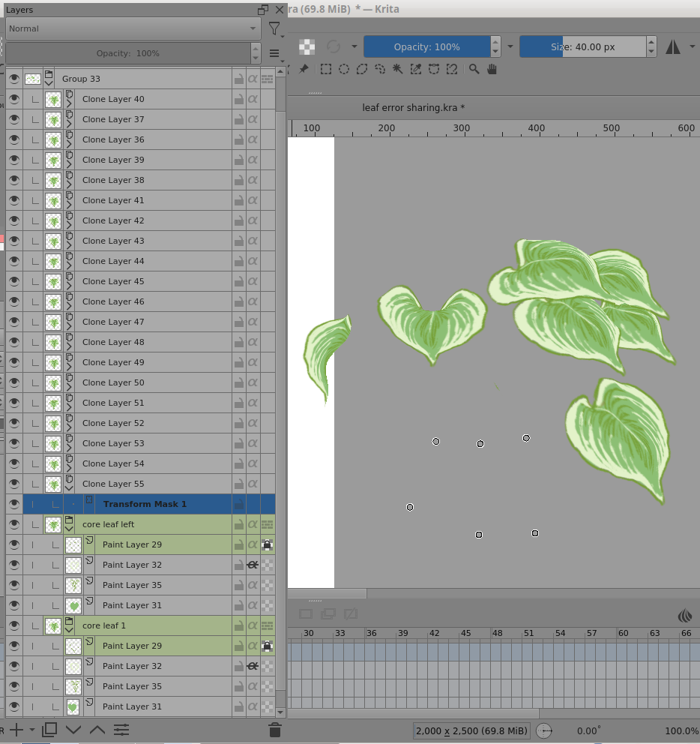
Task: Collapse the Group 33 layer group
Action: (49, 83)
